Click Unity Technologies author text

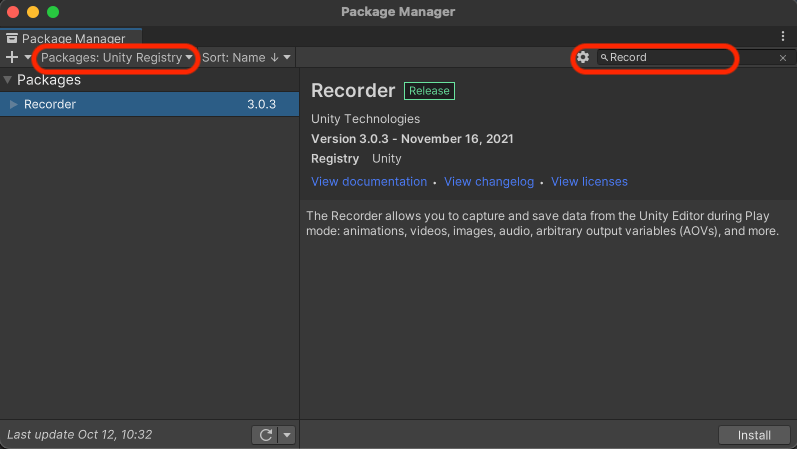[x=365, y=119]
